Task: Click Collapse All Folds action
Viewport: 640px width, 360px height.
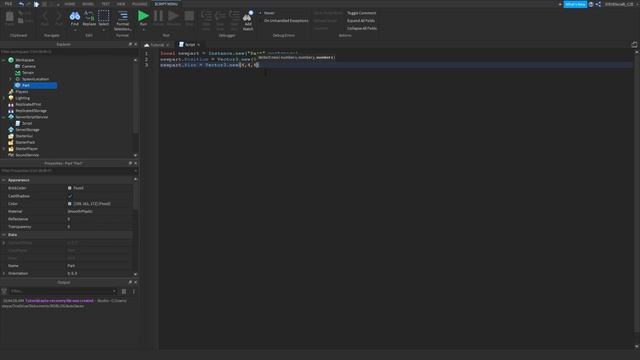Action: click(362, 29)
